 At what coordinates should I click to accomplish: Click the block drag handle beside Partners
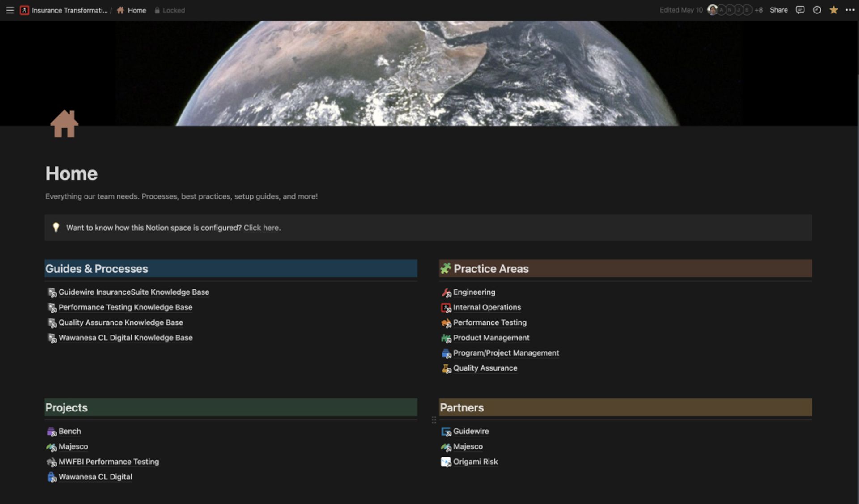click(x=434, y=419)
